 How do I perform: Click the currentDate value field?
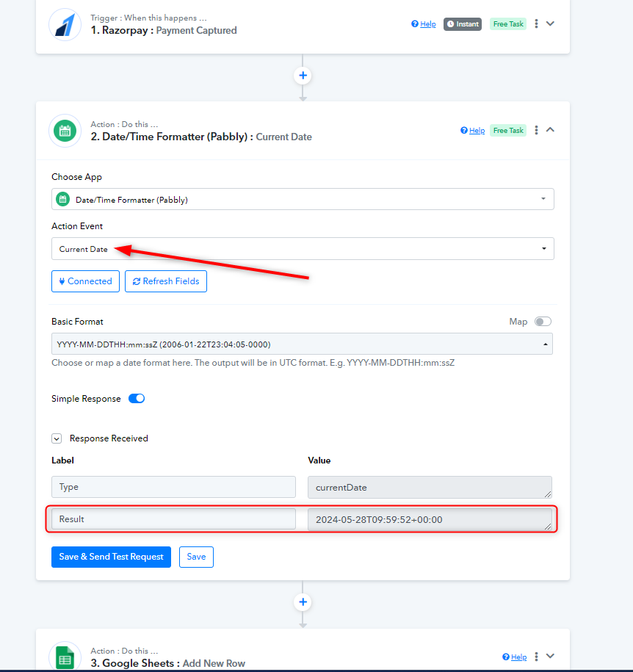click(430, 487)
